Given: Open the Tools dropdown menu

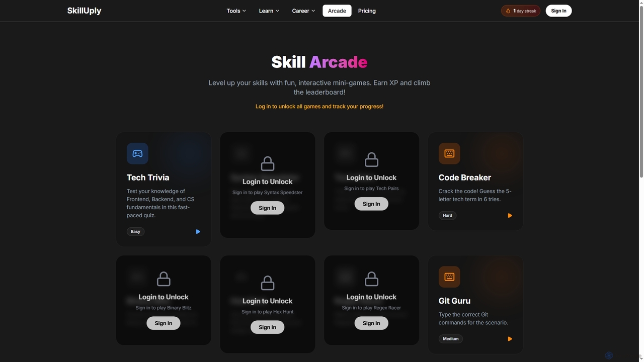Looking at the screenshot, I should pos(236,11).
